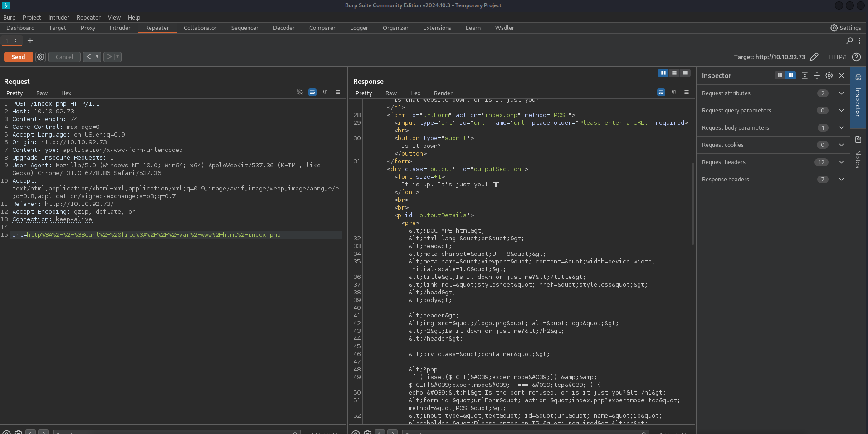The image size is (868, 434).
Task: Toggle word wrap in Request editor
Action: coord(312,92)
